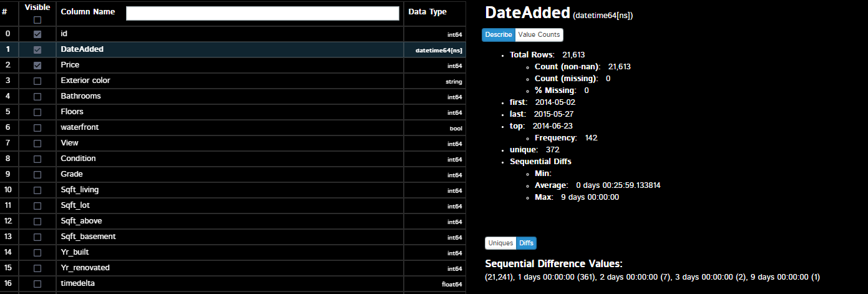This screenshot has width=868, height=294.
Task: Select the Sqft_lot column name
Action: [76, 205]
